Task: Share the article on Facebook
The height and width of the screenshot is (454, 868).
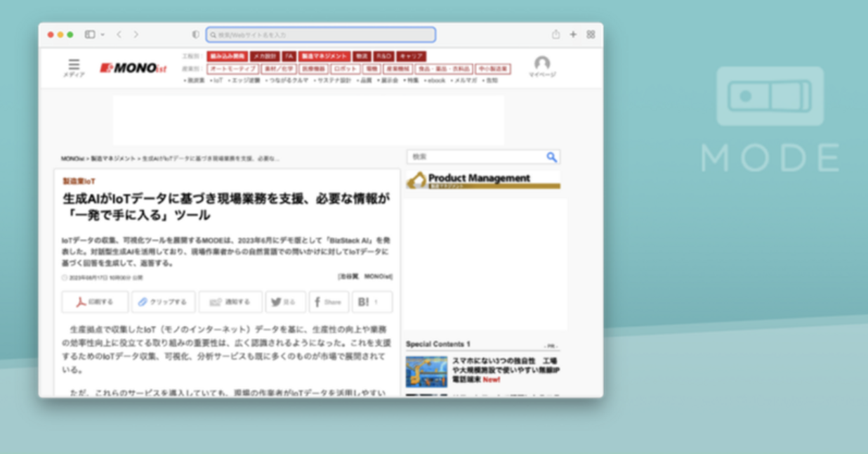Action: click(x=329, y=302)
